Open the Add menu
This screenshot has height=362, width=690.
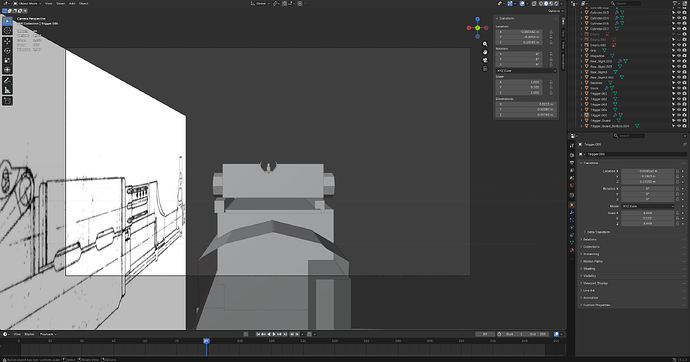pyautogui.click(x=72, y=4)
